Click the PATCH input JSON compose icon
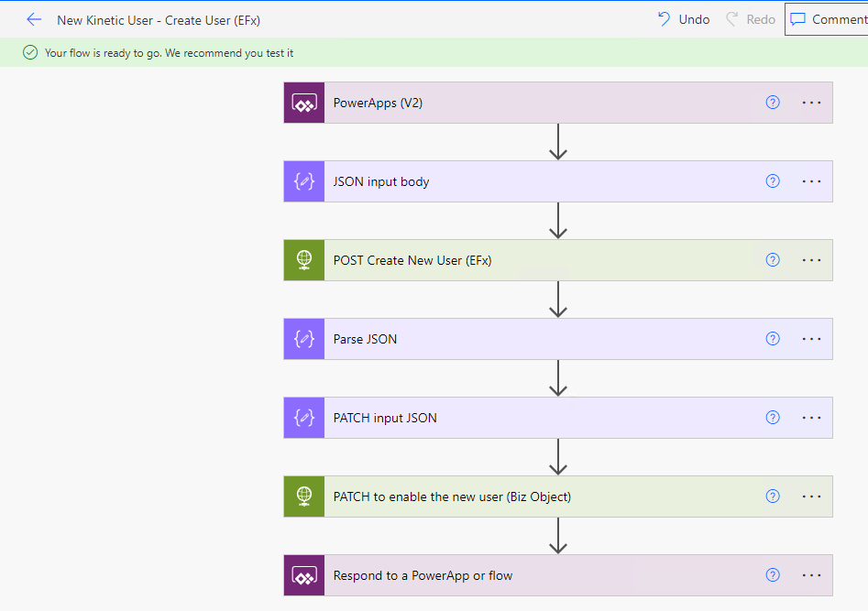This screenshot has width=868, height=611. tap(304, 418)
